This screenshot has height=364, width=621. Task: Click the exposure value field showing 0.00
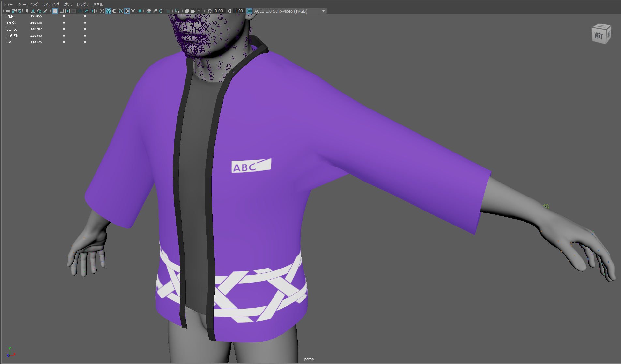[219, 11]
